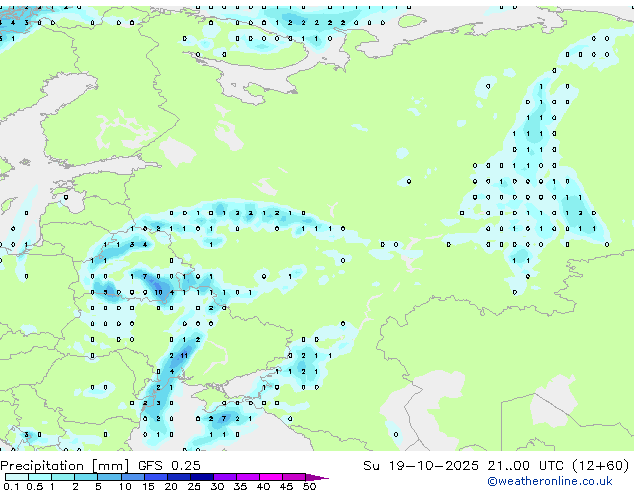Viewport: 634px width, 490px height.
Task: Click the '50' legend scale label
Action: (309, 486)
